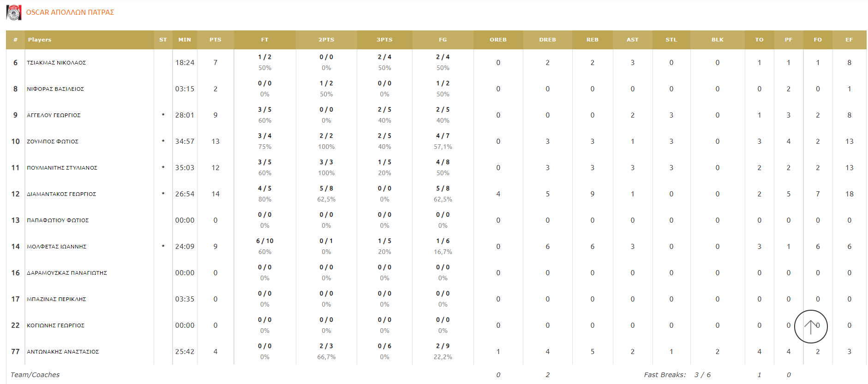Open player ΑΓΓΕΛΟΥ ΓΕΩΡΓΙΟΣ
Viewport: 868px width, 384px height.
[54, 115]
